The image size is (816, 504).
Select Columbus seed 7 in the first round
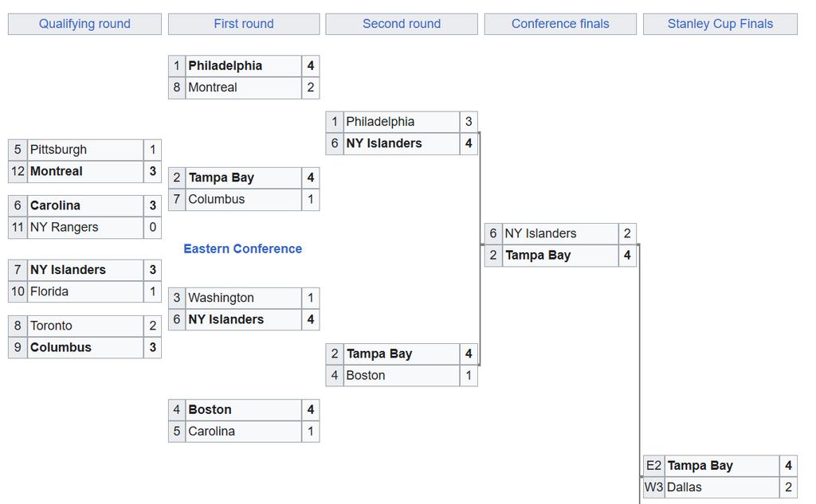click(x=244, y=200)
